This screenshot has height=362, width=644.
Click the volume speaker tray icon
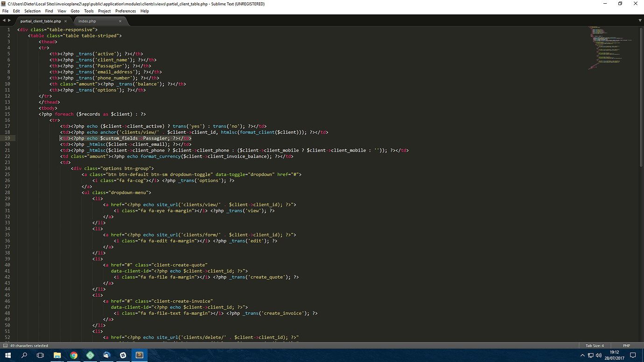599,355
